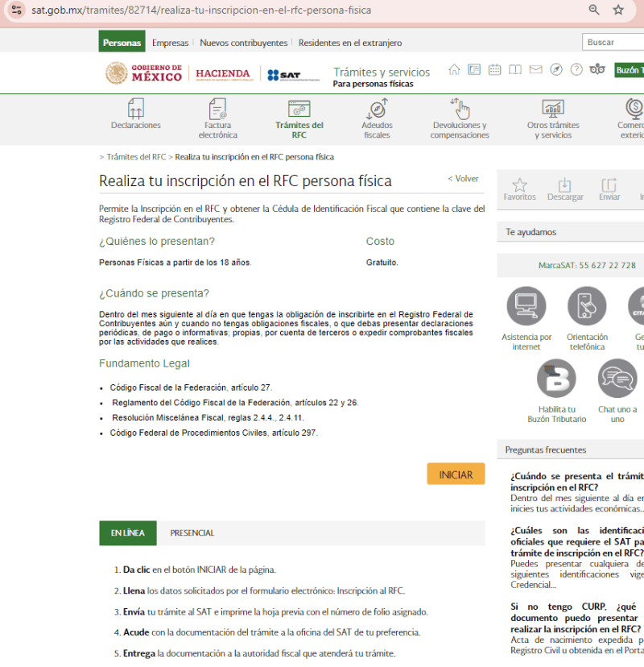
Task: Click the Buscar search field
Action: (x=612, y=43)
